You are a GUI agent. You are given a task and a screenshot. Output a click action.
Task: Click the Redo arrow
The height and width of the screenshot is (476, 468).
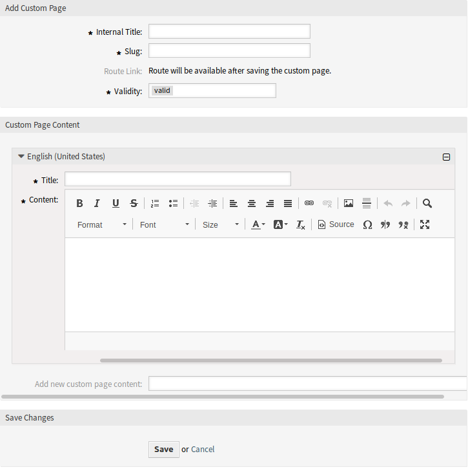(x=406, y=203)
